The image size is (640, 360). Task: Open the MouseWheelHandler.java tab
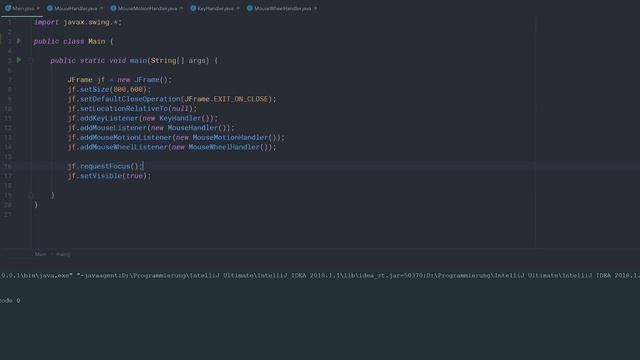click(282, 8)
